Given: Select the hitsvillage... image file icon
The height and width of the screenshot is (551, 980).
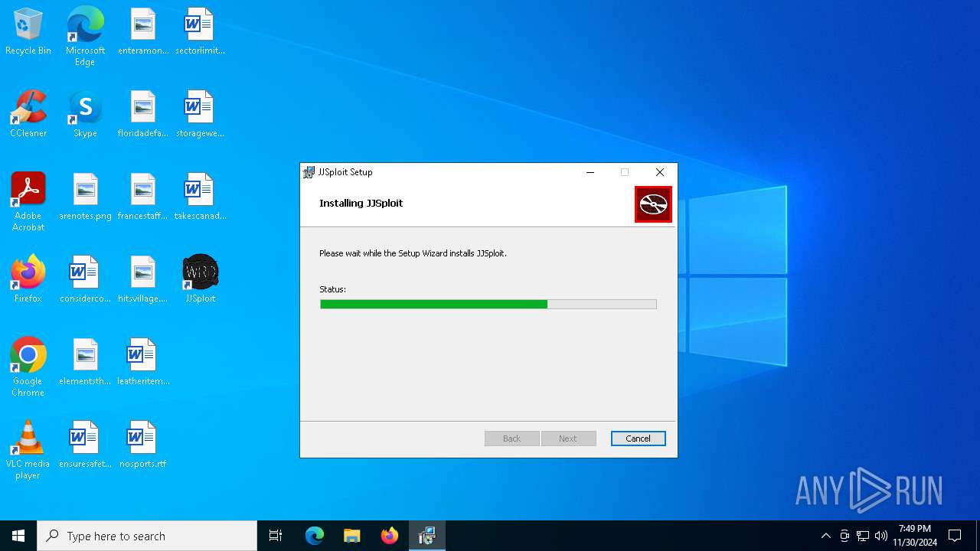Looking at the screenshot, I should point(143,279).
